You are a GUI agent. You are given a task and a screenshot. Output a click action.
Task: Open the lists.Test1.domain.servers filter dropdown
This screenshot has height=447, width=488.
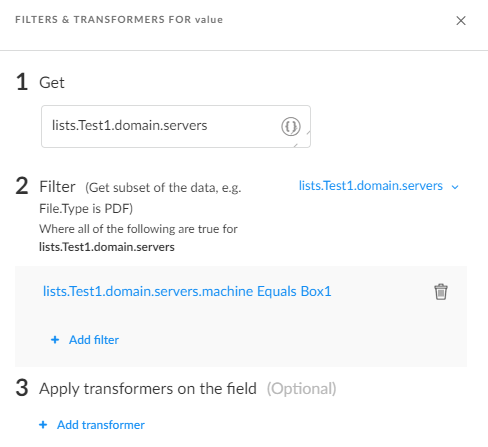tap(379, 186)
